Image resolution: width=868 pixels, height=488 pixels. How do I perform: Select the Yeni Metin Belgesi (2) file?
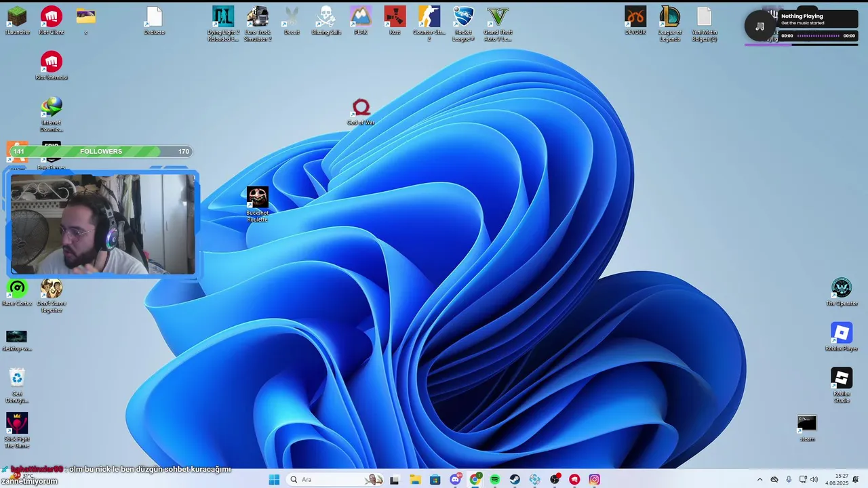click(704, 24)
